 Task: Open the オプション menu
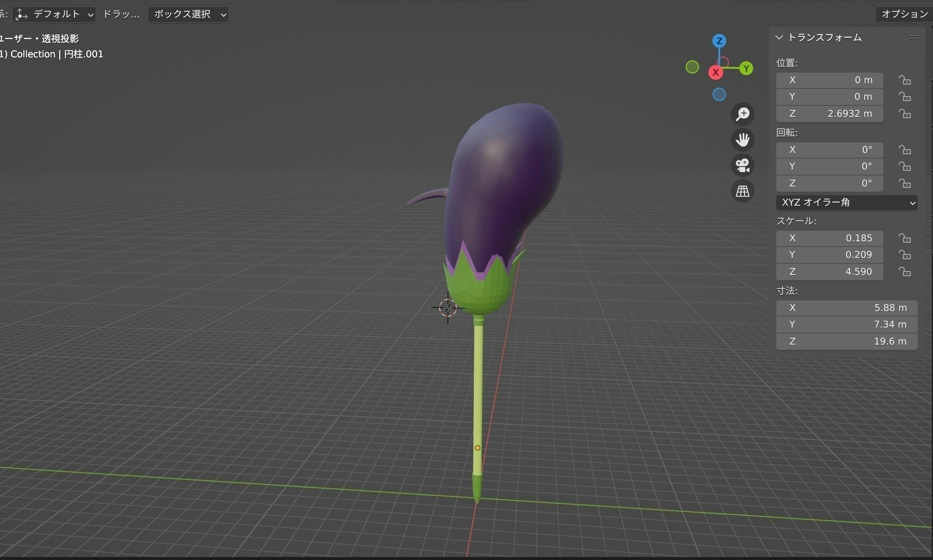pos(904,14)
